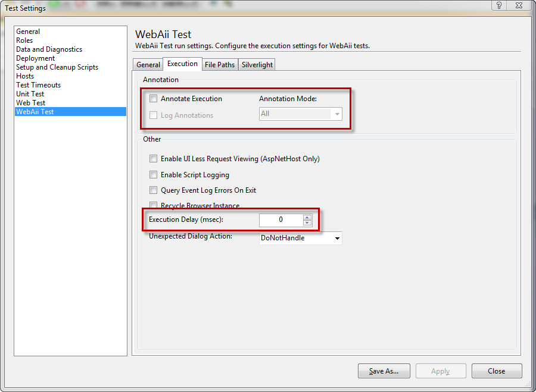Toggle Recycle Browser Instance checkbox
The height and width of the screenshot is (392, 536).
154,205
